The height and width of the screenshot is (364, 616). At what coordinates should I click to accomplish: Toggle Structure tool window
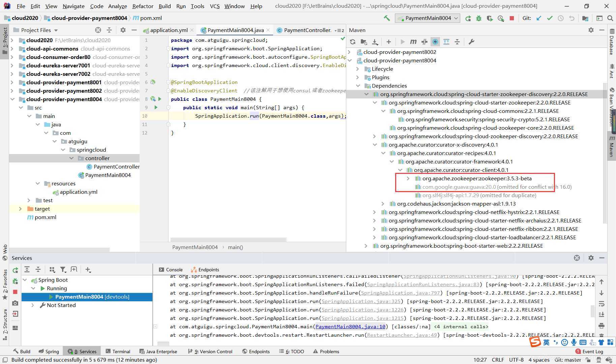(x=5, y=324)
